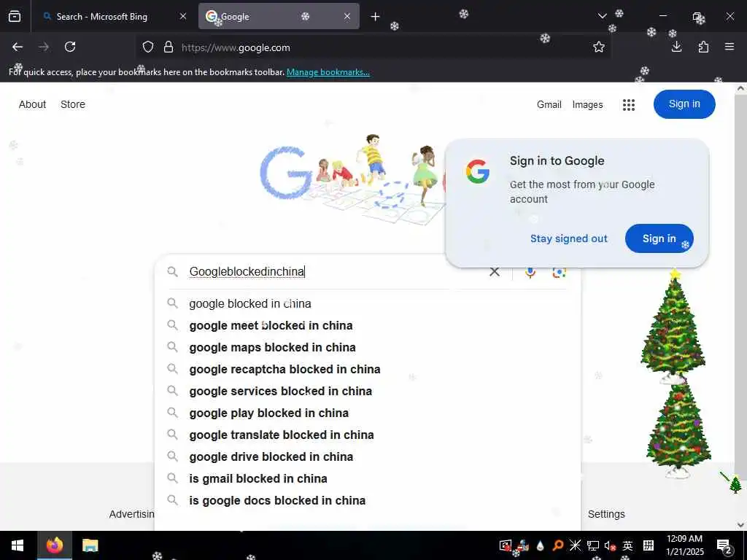
Task: Select suggestion google services blocked in china
Action: [368, 391]
